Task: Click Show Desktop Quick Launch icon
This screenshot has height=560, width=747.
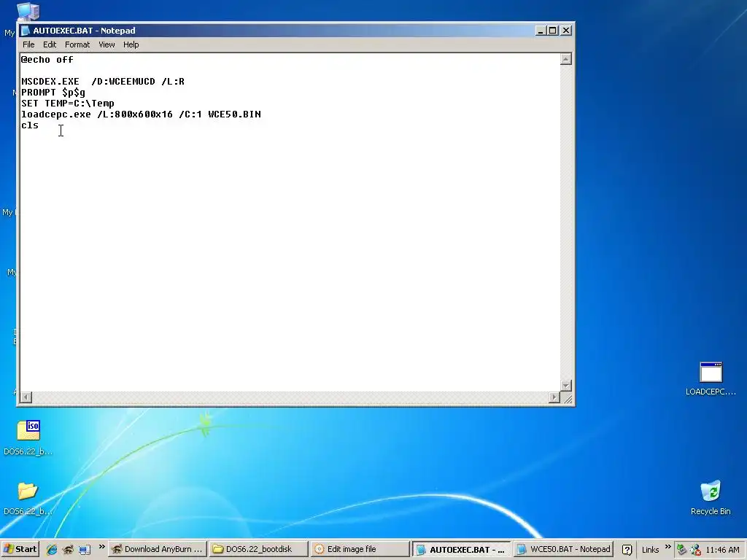Action: pyautogui.click(x=85, y=550)
